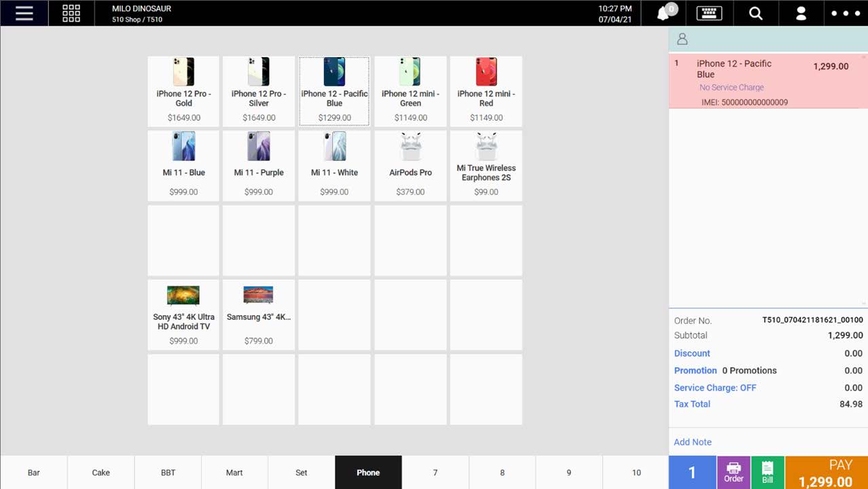Open the notifications bell icon
The width and height of the screenshot is (868, 489).
point(664,13)
